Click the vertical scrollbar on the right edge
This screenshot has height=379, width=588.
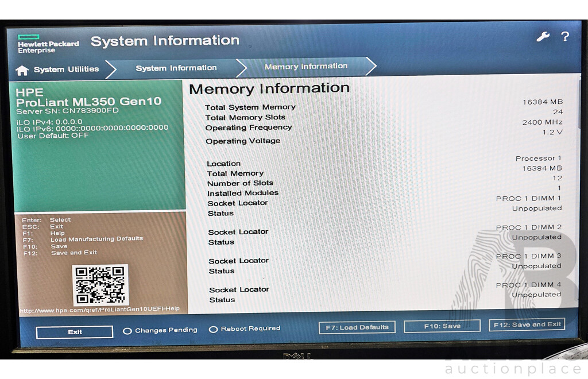coord(579,105)
